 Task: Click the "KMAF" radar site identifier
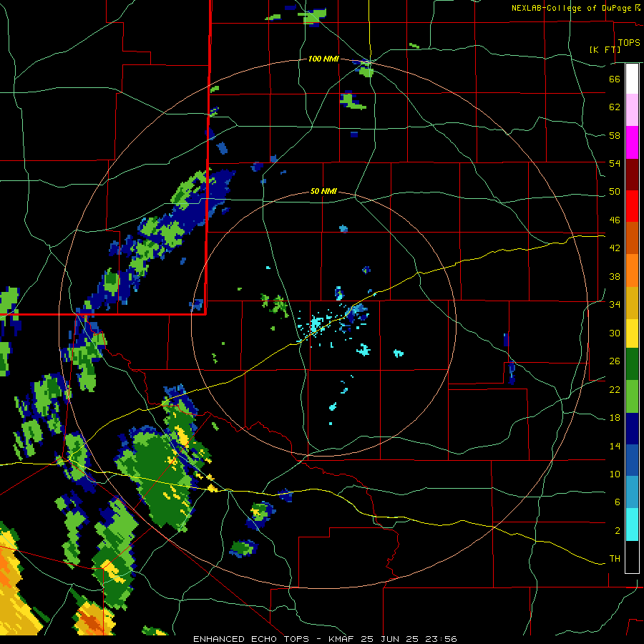pos(342,639)
